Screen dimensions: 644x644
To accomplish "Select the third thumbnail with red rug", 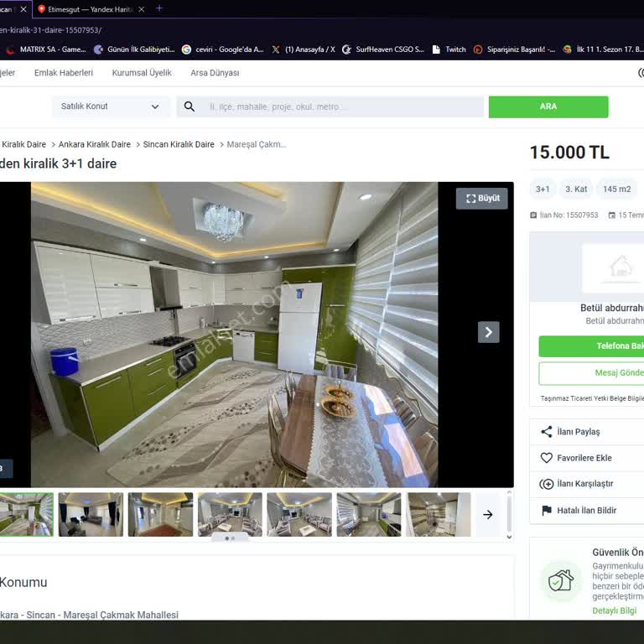I will pos(160,515).
